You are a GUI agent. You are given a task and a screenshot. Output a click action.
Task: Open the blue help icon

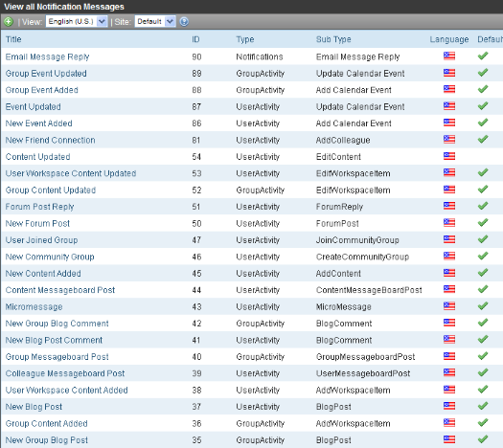pos(184,21)
